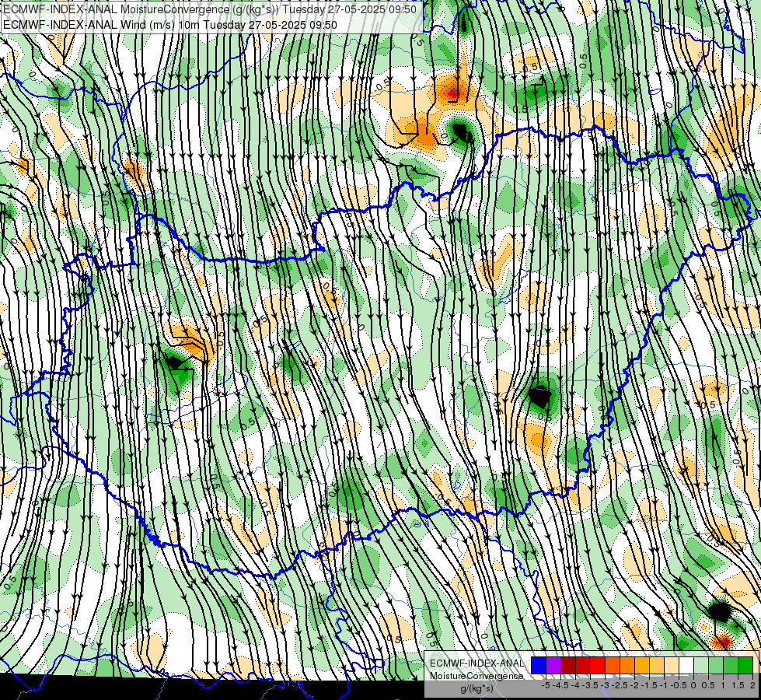Click the legend's 0 tick label
This screenshot has height=700, width=761.
(x=693, y=685)
